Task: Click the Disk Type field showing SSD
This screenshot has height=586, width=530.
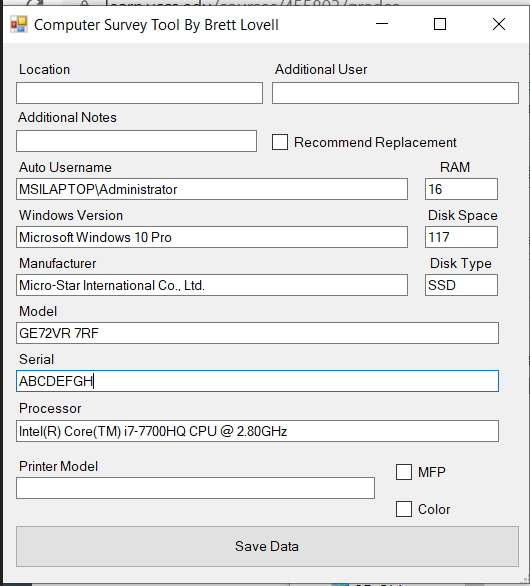Action: coord(461,285)
